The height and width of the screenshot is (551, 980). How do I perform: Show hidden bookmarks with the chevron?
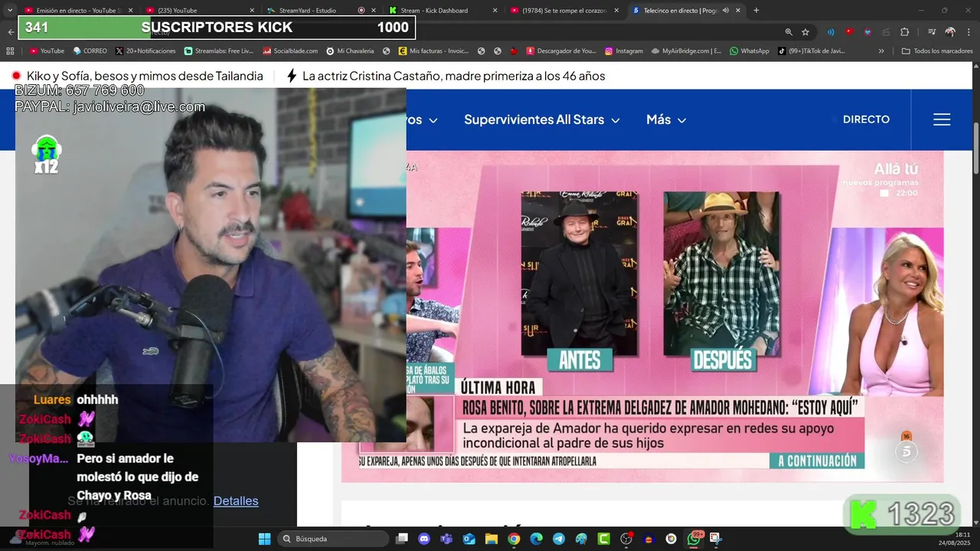point(881,51)
